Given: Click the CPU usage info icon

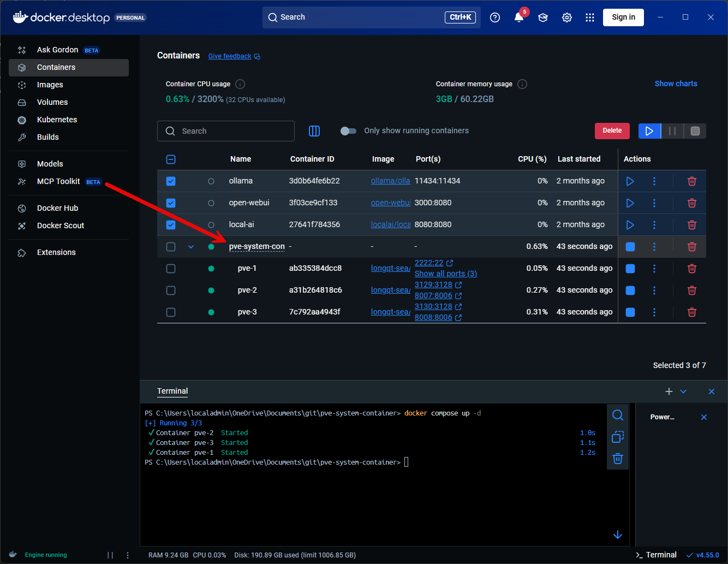Looking at the screenshot, I should [240, 84].
